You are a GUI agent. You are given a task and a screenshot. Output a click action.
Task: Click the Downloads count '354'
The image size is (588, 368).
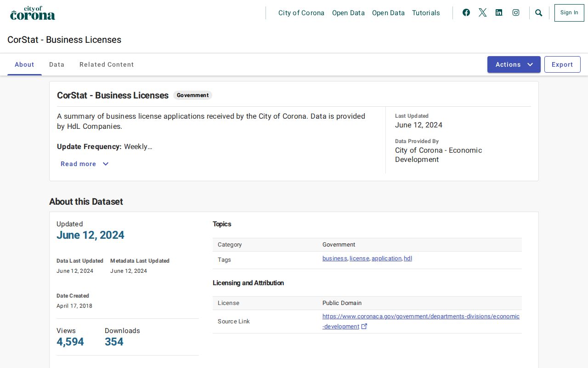click(114, 342)
